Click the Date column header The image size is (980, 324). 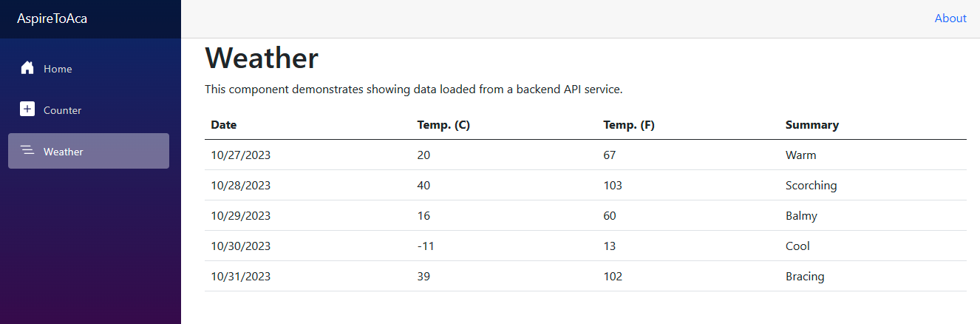[x=224, y=125]
